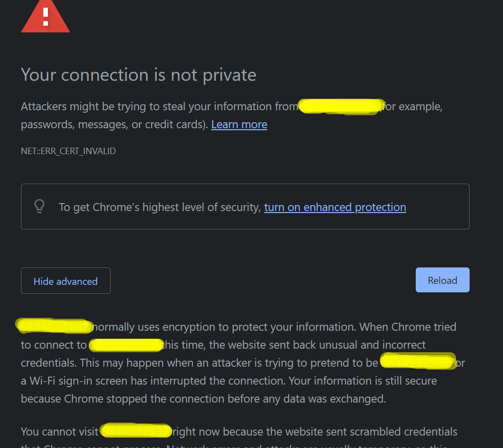Click the highlighted site name after "information from"
The image size is (503, 448).
[340, 107]
